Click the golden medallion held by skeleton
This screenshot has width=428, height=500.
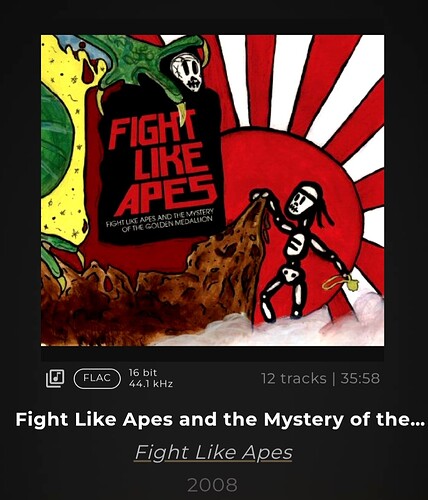click(x=341, y=283)
